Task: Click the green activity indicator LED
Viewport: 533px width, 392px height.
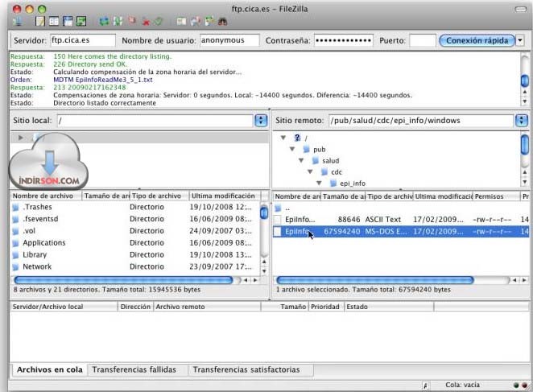Action: click(516, 386)
